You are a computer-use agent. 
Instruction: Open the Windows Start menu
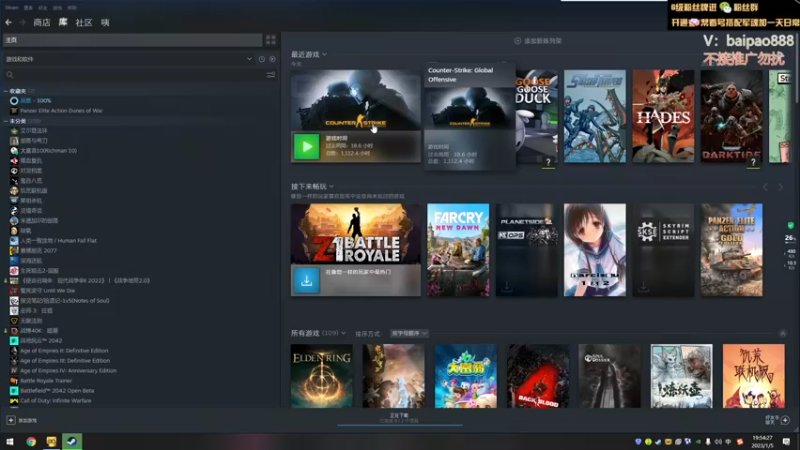[10, 441]
